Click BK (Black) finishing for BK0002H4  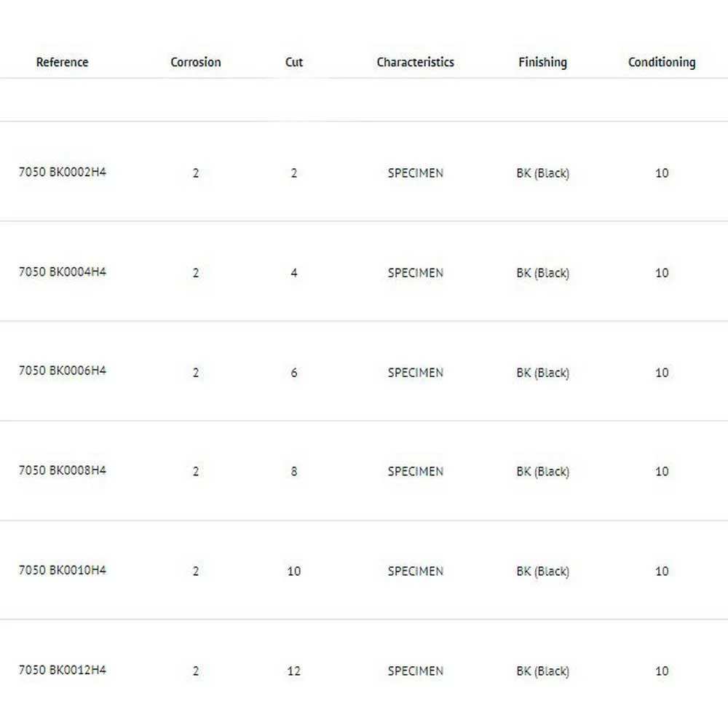tap(542, 173)
